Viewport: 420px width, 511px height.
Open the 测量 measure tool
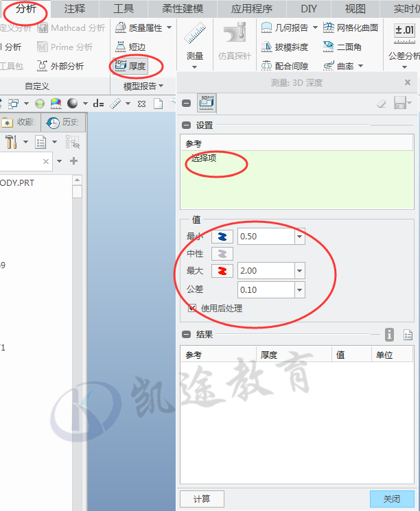(195, 40)
